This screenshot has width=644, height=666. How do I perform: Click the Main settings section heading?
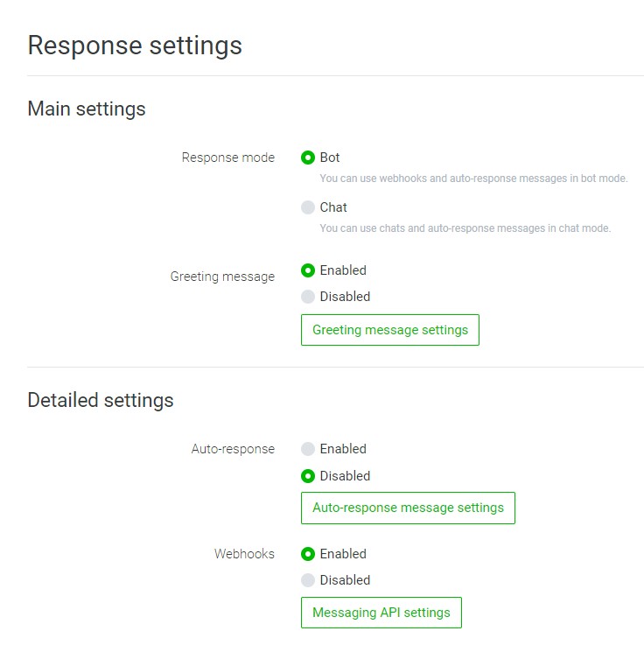click(87, 109)
